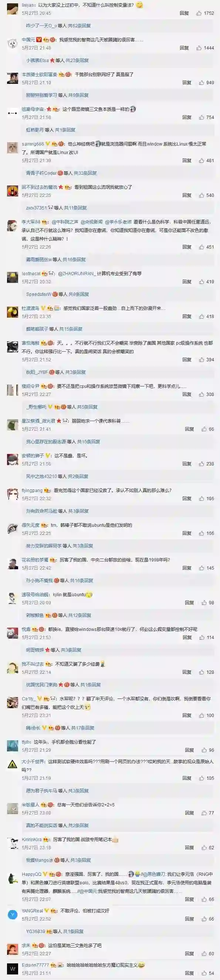Image resolution: width=220 pixels, height=980 pixels.
Task: Open flyingpang's username profile link
Action: click(32, 491)
